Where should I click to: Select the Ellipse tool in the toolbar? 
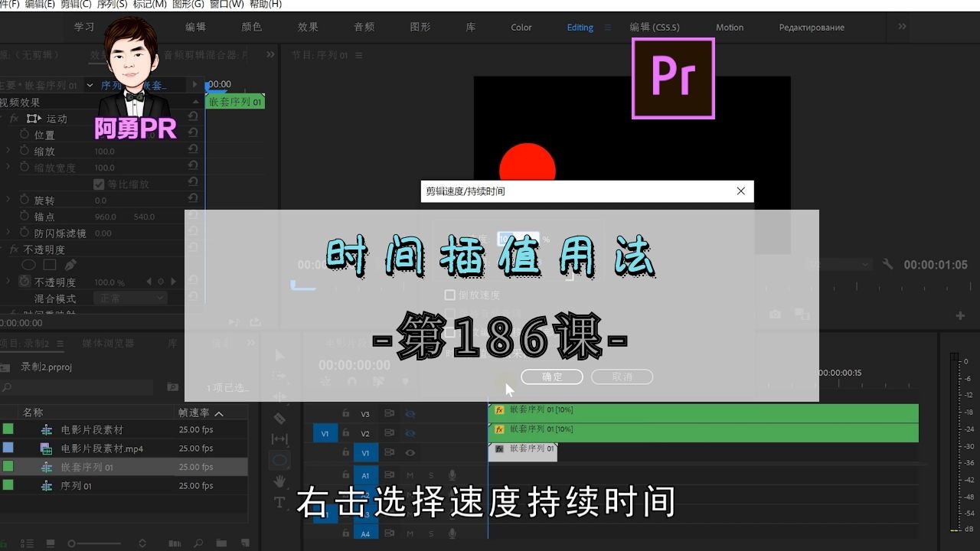coord(279,460)
